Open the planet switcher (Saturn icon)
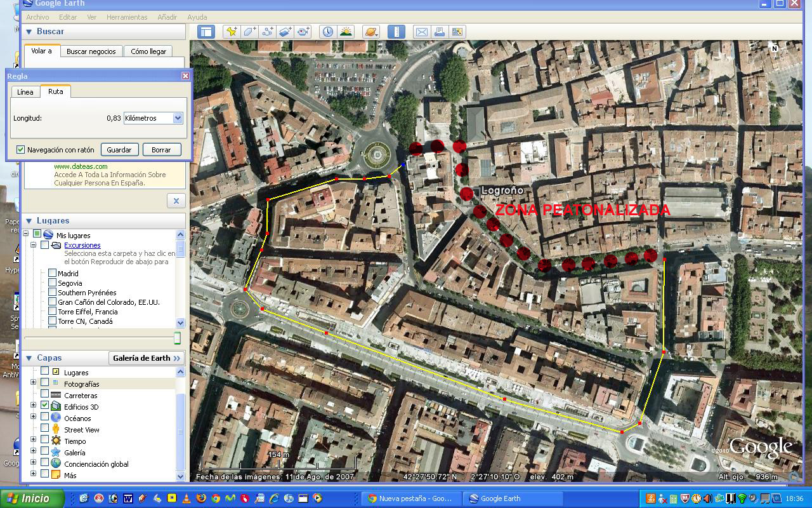This screenshot has height=508, width=812. coord(370,32)
